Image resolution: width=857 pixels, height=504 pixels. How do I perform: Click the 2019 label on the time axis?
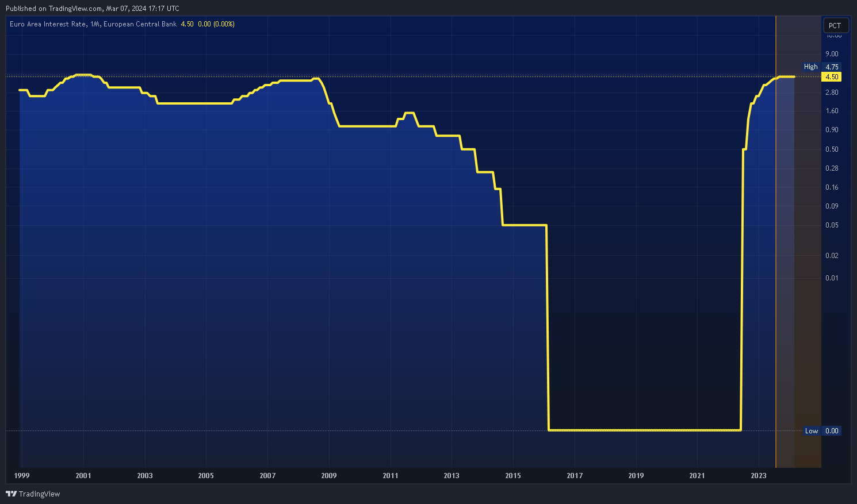point(636,476)
